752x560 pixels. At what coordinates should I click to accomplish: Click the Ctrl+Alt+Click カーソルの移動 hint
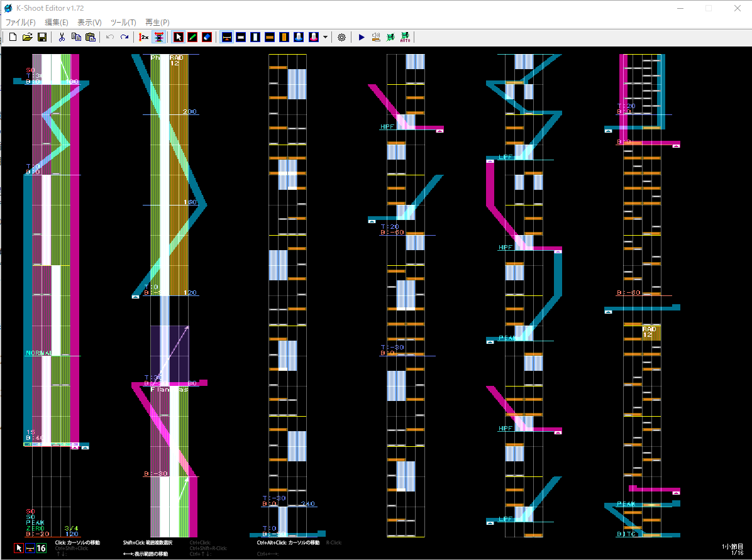click(288, 543)
